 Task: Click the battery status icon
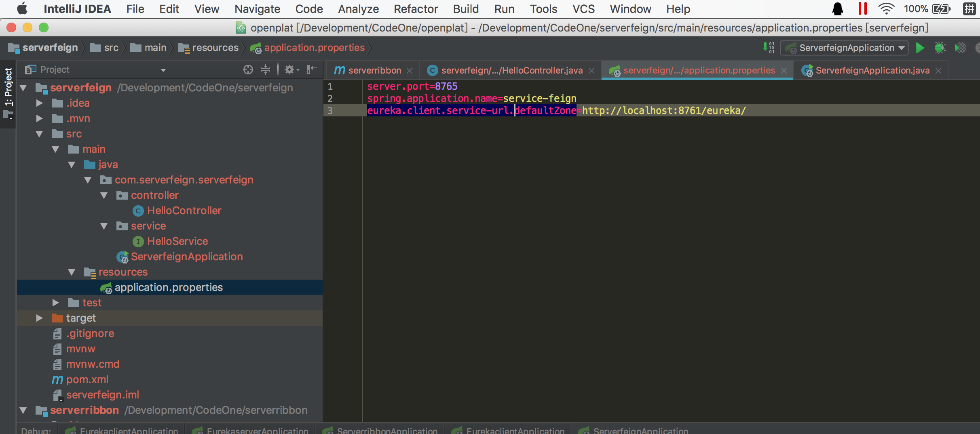(940, 8)
